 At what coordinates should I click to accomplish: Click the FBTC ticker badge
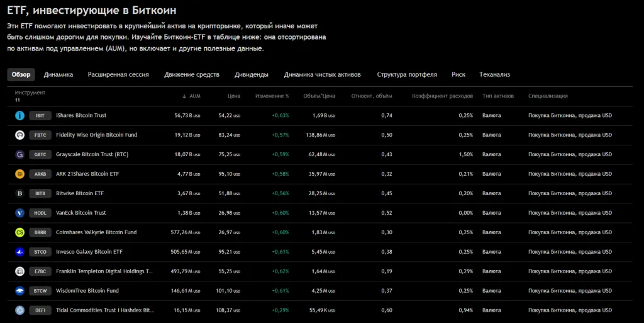pos(40,135)
